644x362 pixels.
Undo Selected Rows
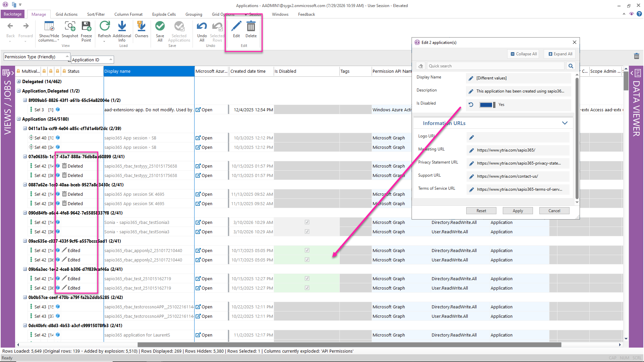217,31
